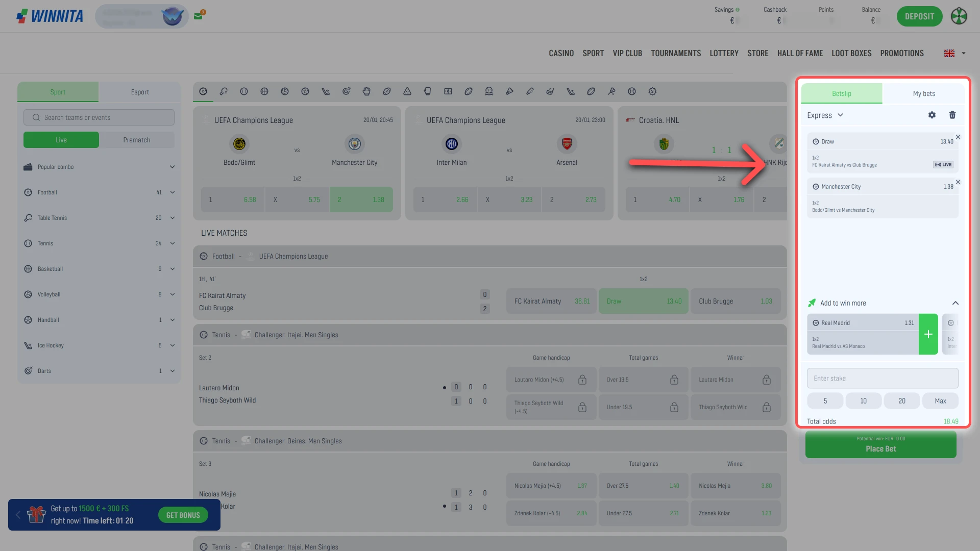Click the Enter stake field
The image size is (980, 551).
(x=883, y=379)
